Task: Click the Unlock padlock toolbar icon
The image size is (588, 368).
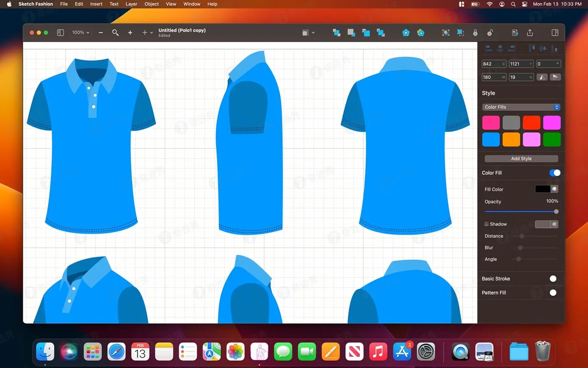Action: tap(490, 32)
